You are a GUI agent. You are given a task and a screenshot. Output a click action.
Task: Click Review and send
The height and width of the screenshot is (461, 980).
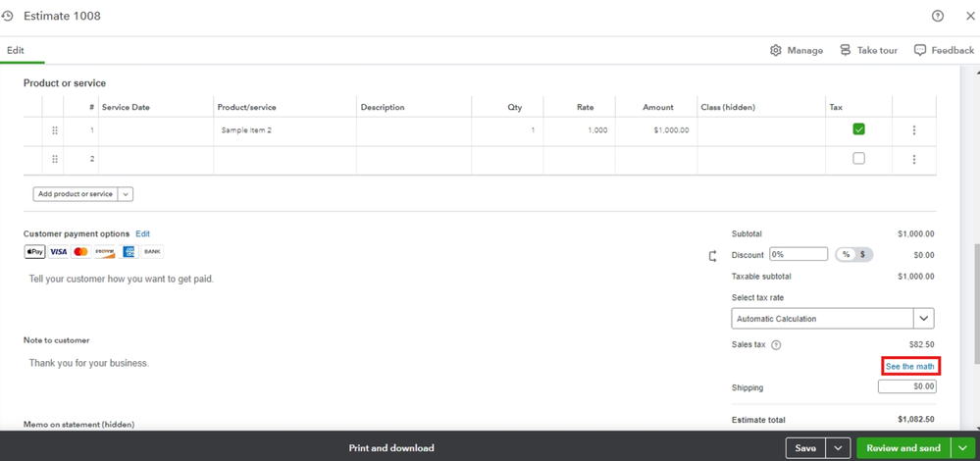(903, 448)
